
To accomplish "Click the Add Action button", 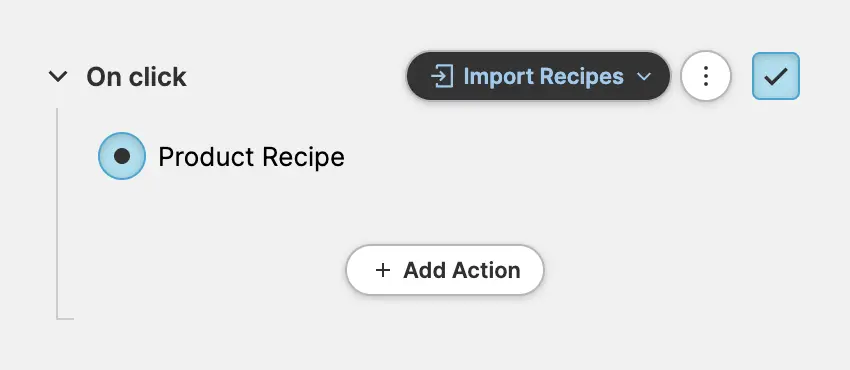I will 445,270.
